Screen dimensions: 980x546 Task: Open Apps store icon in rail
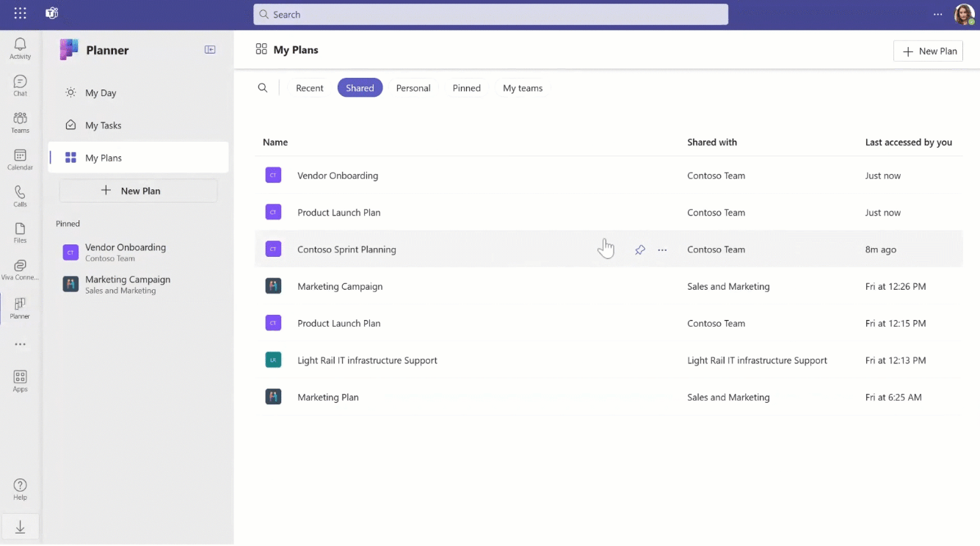click(20, 381)
